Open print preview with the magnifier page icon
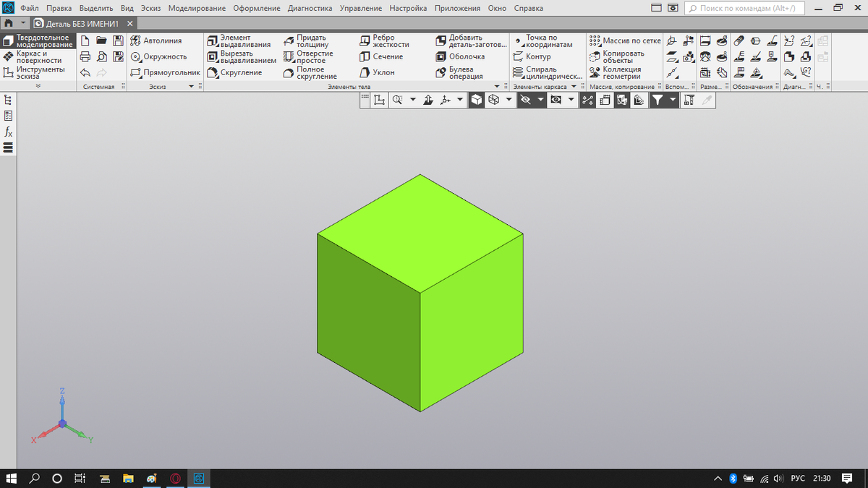 pyautogui.click(x=101, y=56)
